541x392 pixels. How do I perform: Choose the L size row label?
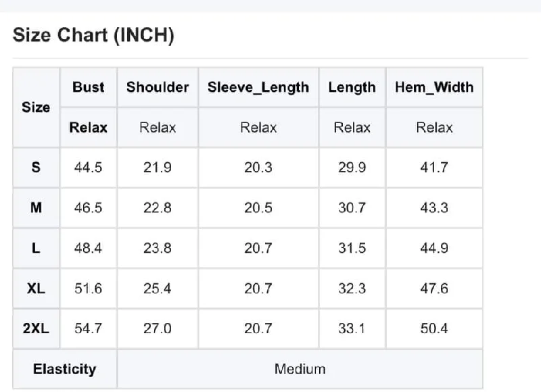[36, 248]
